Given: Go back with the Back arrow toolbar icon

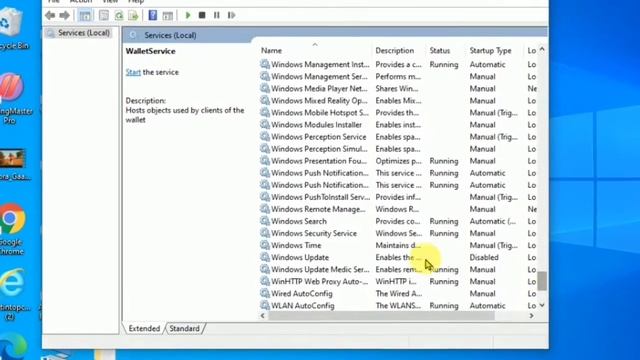Looking at the screenshot, I should click(50, 16).
